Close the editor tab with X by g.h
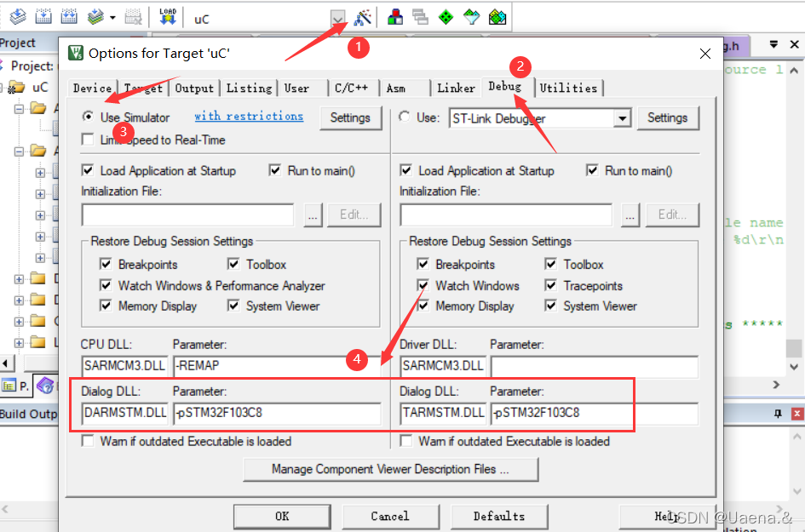Viewport: 805px width, 532px height. point(794,44)
